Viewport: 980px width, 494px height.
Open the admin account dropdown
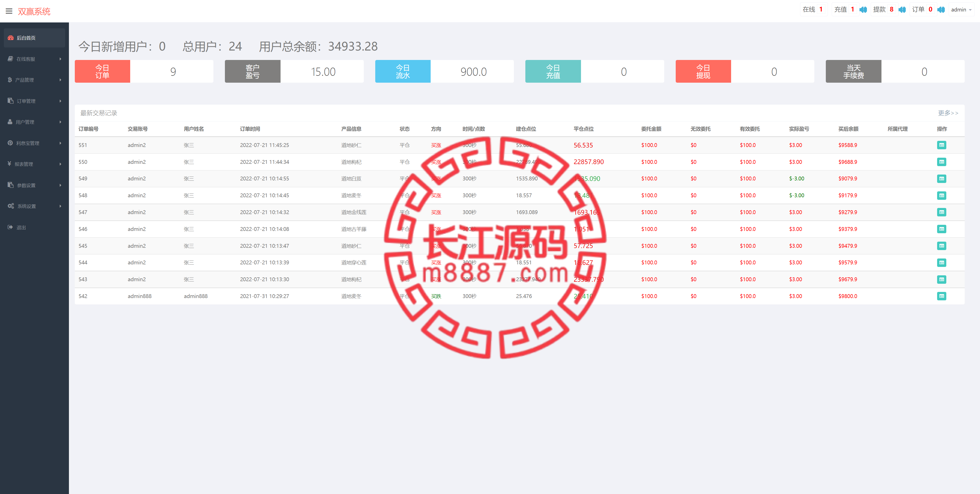click(961, 9)
